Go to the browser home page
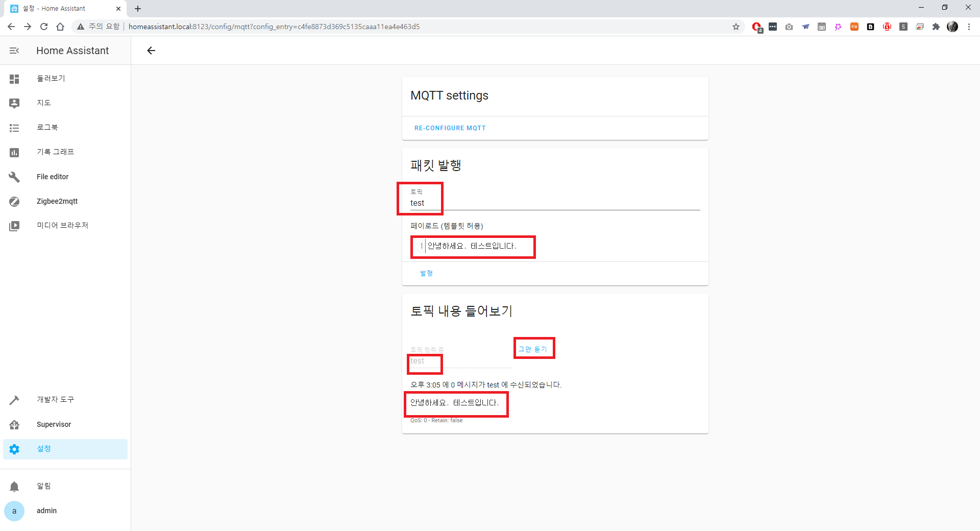This screenshot has height=531, width=980. pyautogui.click(x=60, y=27)
